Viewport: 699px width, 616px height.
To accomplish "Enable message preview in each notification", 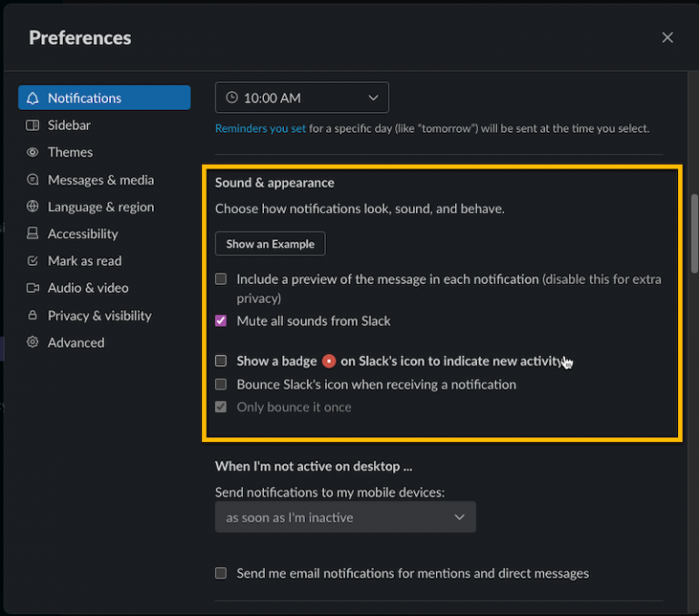I will [x=221, y=279].
